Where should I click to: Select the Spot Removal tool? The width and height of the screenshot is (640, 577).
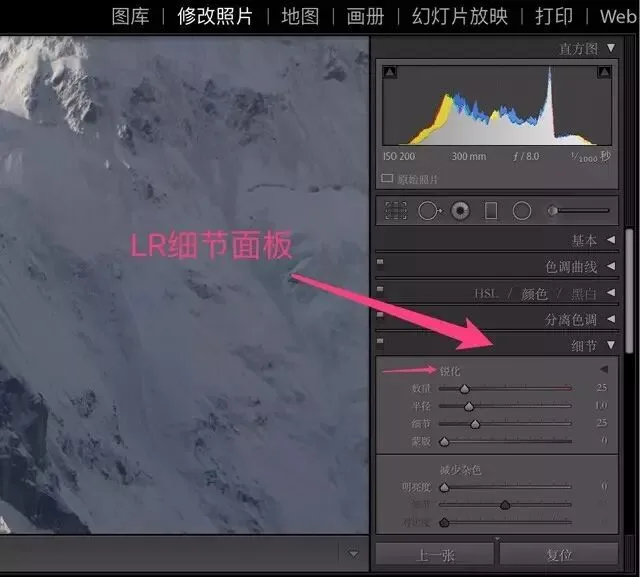[429, 211]
